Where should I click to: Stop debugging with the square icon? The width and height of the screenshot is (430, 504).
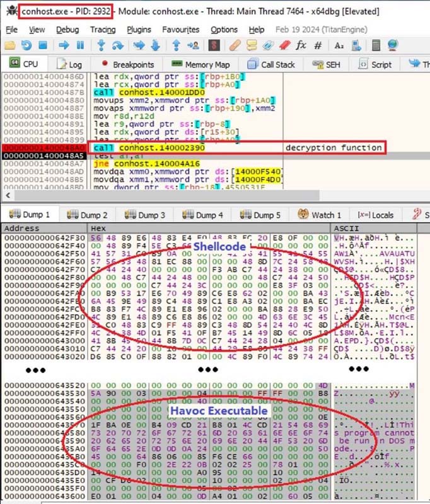(x=43, y=45)
